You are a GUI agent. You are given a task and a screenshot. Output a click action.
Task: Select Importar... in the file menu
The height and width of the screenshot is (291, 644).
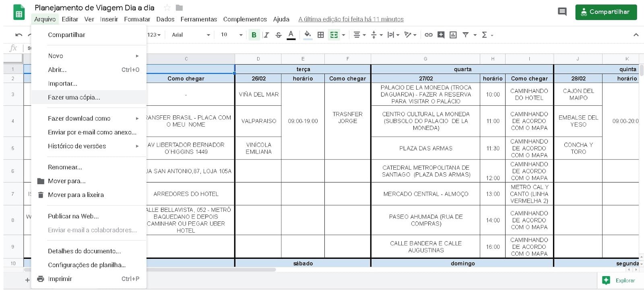pos(89,84)
